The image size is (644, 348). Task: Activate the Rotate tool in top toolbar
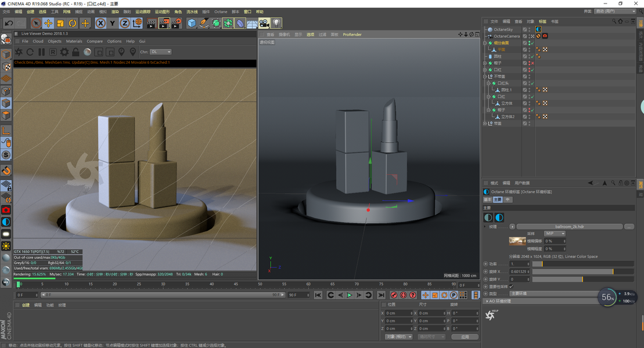coord(73,23)
